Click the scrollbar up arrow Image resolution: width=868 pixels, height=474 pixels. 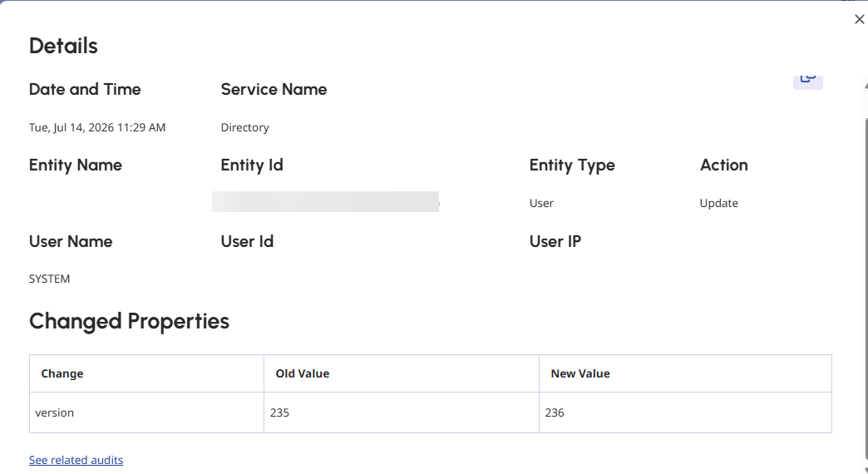[x=866, y=86]
